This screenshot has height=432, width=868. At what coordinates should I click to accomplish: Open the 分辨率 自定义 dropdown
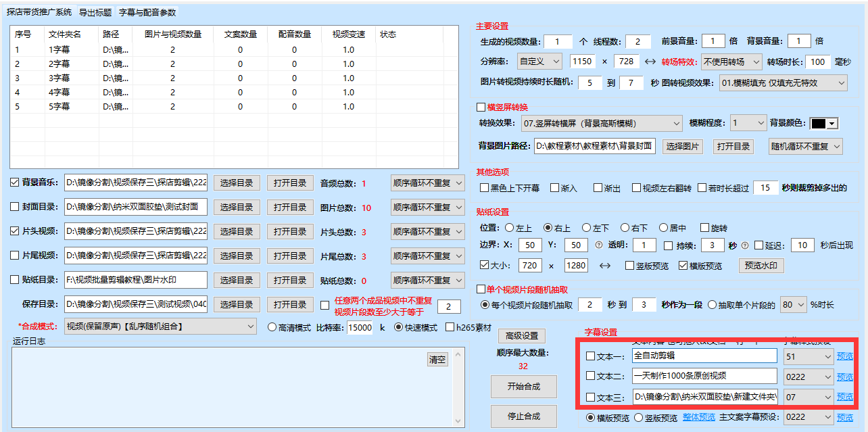click(x=539, y=62)
